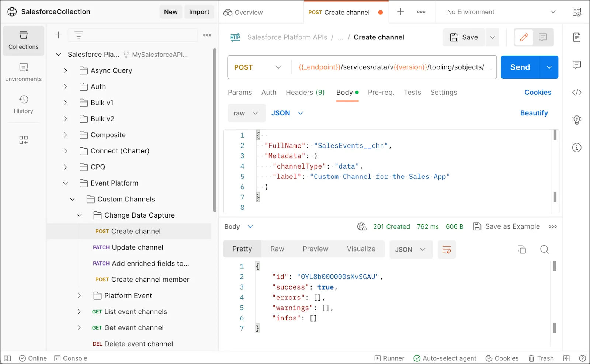The image size is (590, 364).
Task: Open the Save options dropdown arrow
Action: [492, 37]
